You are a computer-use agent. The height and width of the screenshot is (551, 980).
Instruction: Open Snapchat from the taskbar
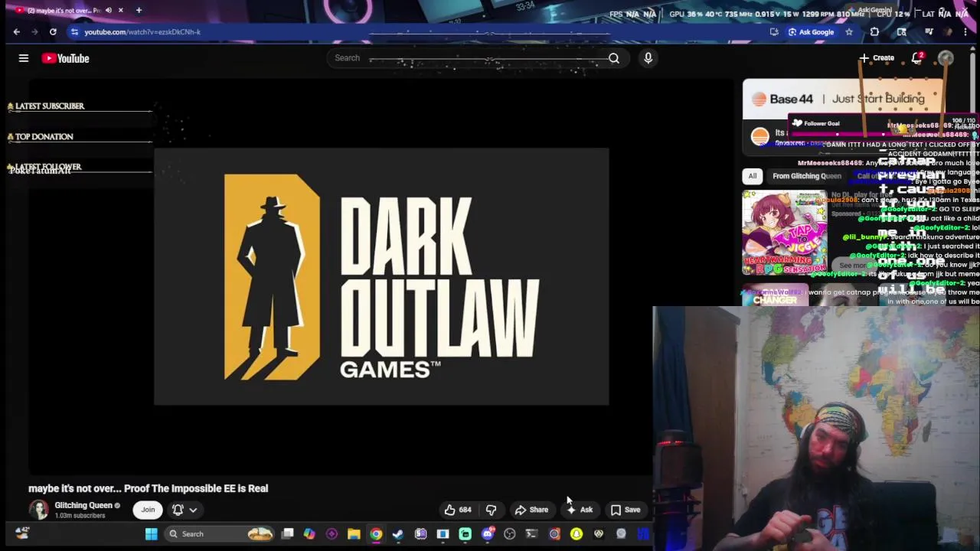coord(576,534)
